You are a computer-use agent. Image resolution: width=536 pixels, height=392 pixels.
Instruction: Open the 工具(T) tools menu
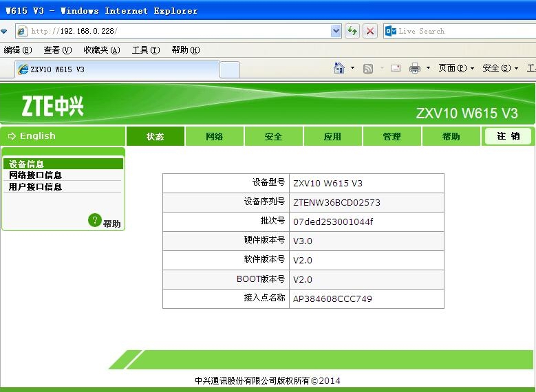pyautogui.click(x=146, y=50)
